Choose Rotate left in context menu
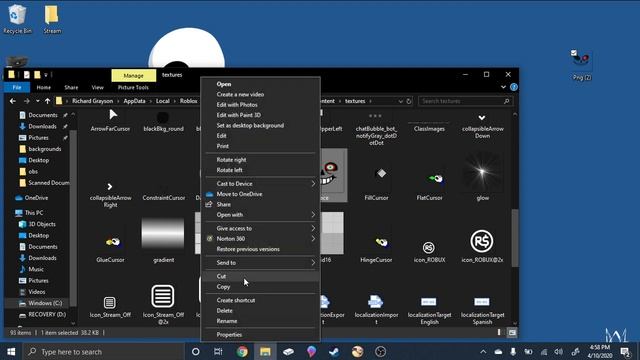640x360 pixels. [x=229, y=170]
